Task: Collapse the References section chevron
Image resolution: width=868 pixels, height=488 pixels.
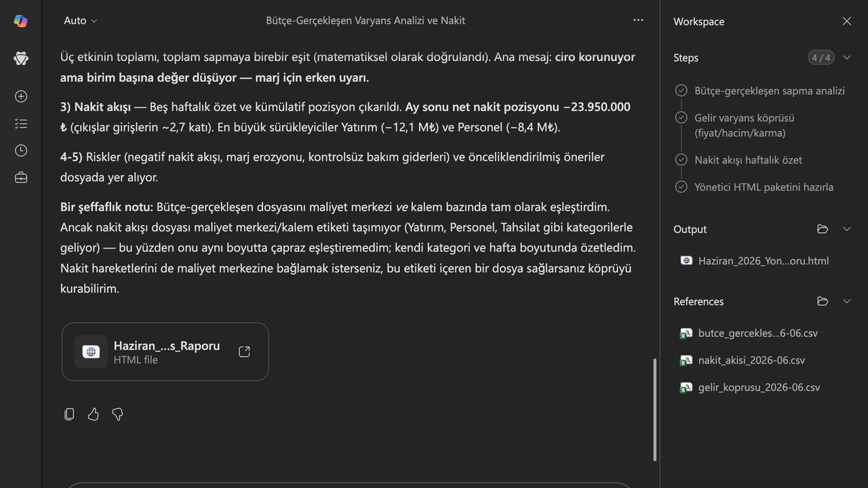Action: [847, 301]
